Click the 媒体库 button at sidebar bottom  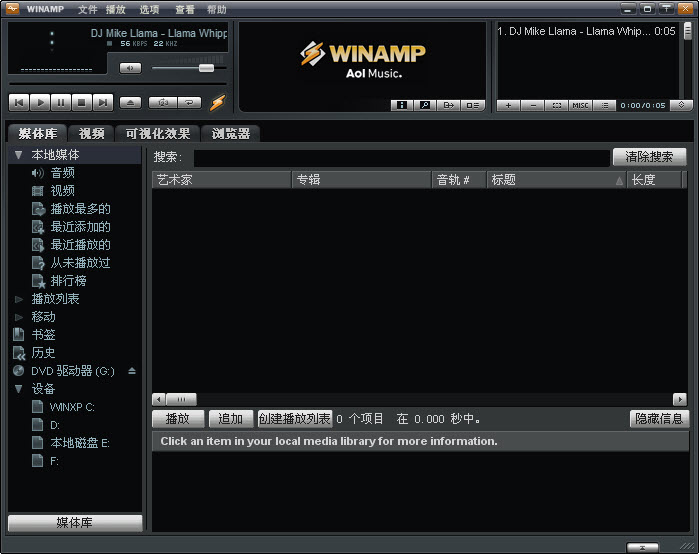75,523
